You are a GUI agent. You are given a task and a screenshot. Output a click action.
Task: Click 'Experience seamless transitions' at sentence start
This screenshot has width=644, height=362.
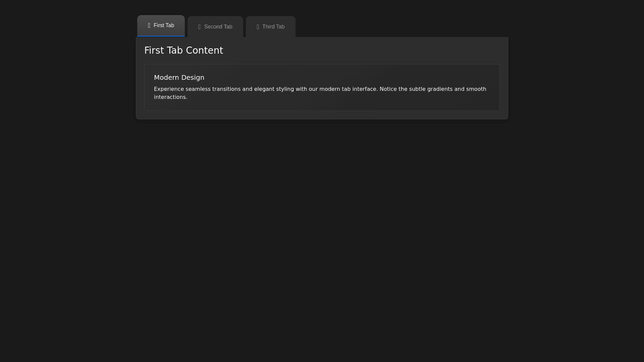[x=197, y=89]
